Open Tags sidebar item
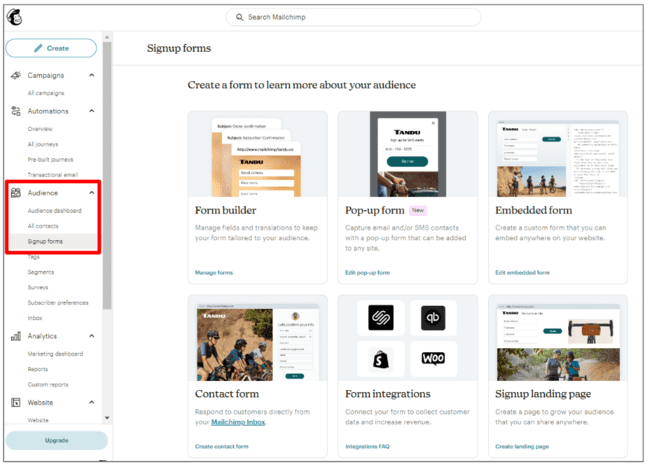Screen dimensions: 650x470 click(x=34, y=257)
